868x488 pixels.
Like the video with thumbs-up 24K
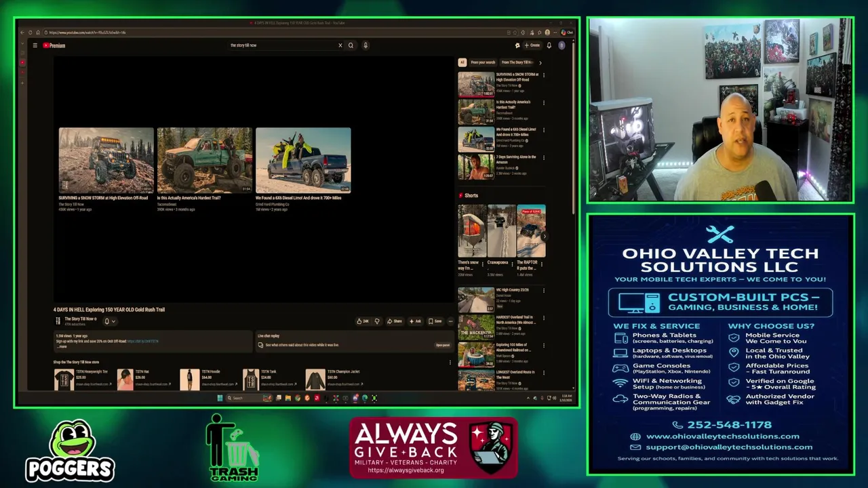tap(363, 321)
